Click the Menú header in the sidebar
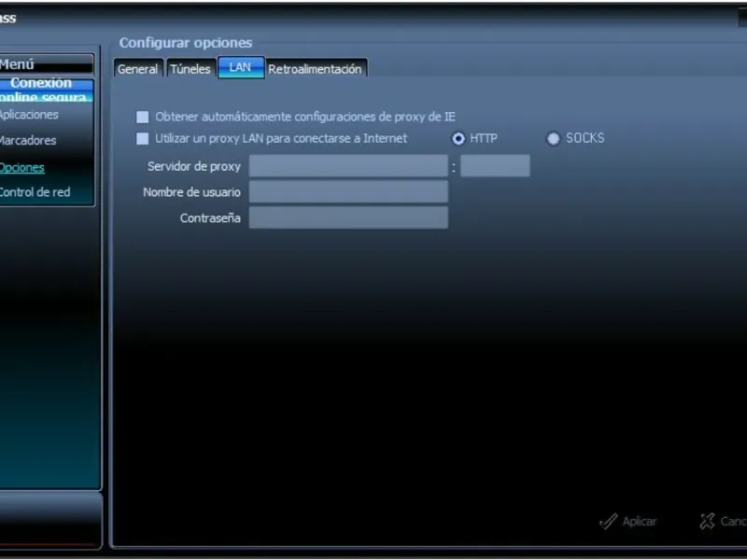747x560 pixels. (x=46, y=63)
